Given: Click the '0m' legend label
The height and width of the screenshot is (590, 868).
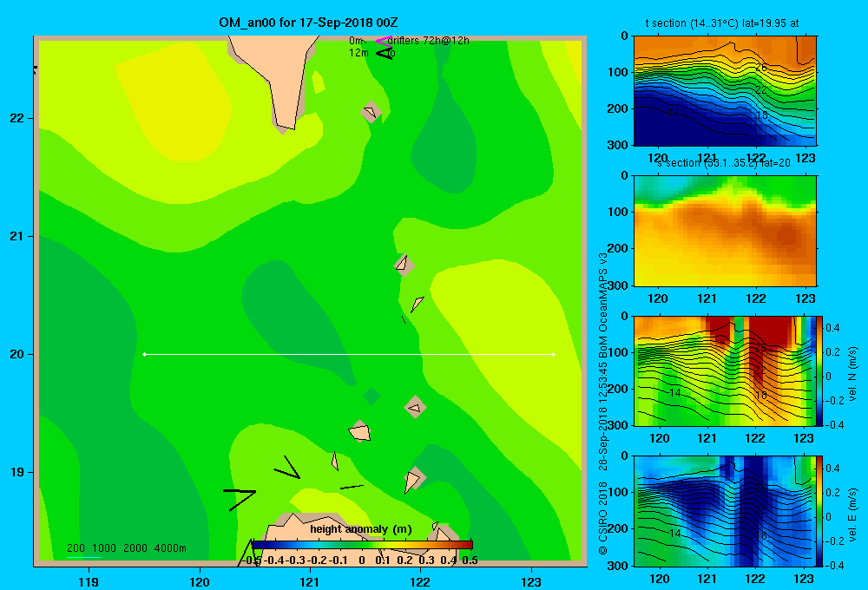Looking at the screenshot, I should (355, 41).
